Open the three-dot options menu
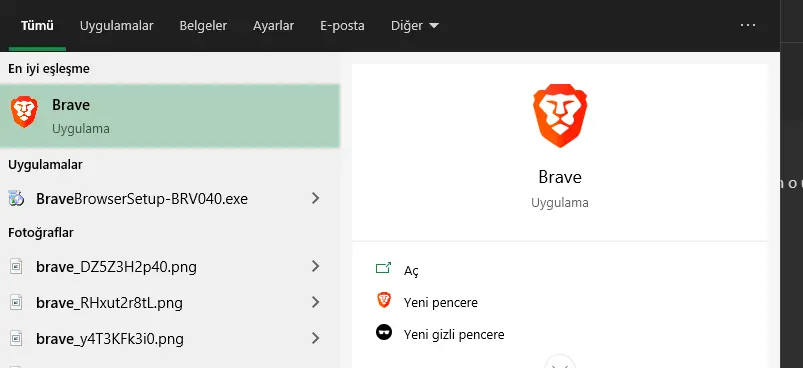 pos(748,25)
